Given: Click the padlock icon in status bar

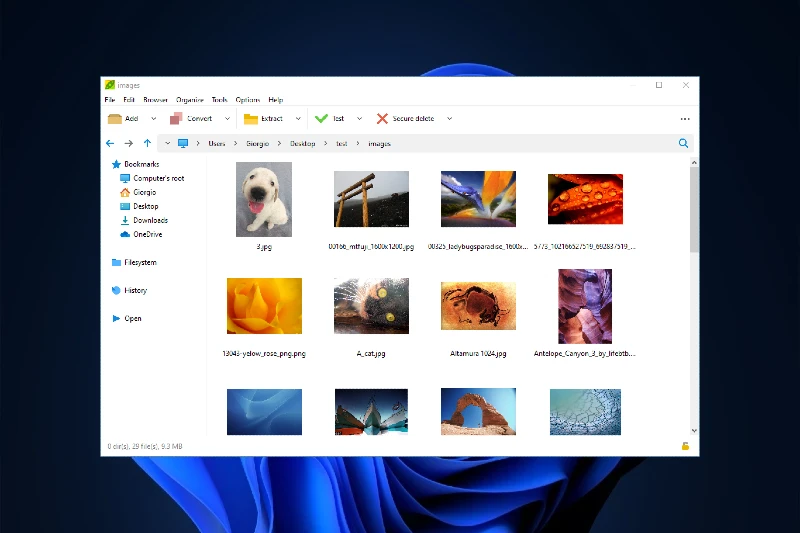Looking at the screenshot, I should (685, 446).
